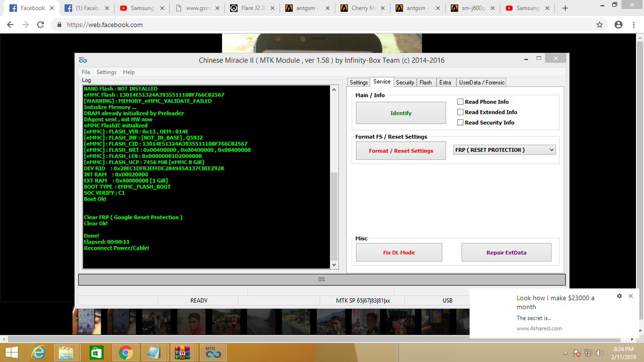The image size is (644, 362).
Task: Click the USB status bar entry
Action: pyautogui.click(x=447, y=301)
